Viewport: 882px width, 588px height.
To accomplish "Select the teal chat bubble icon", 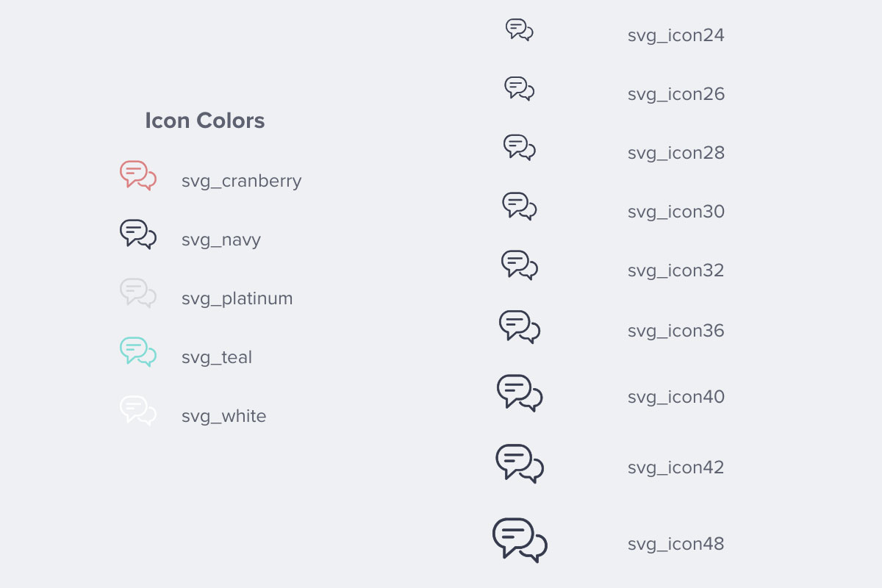I will 138,352.
